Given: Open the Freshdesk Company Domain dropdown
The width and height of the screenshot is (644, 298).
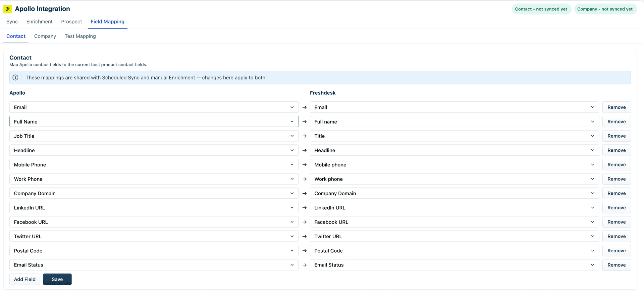Looking at the screenshot, I should (454, 193).
